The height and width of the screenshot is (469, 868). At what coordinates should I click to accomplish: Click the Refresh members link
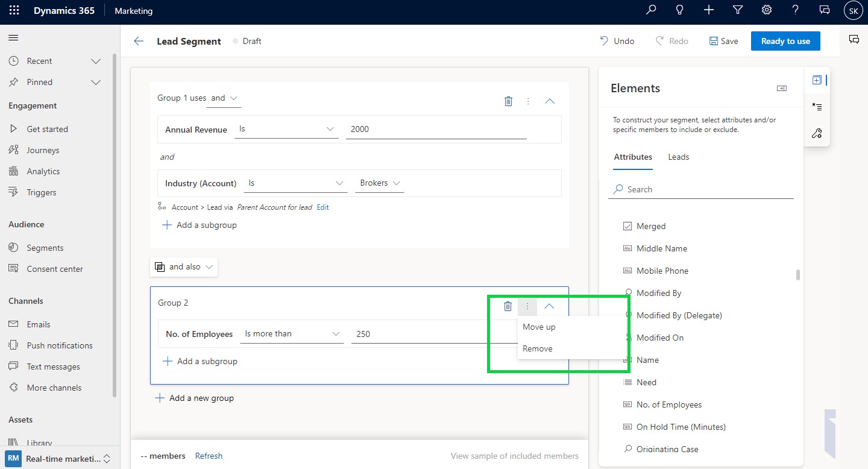pyautogui.click(x=209, y=456)
